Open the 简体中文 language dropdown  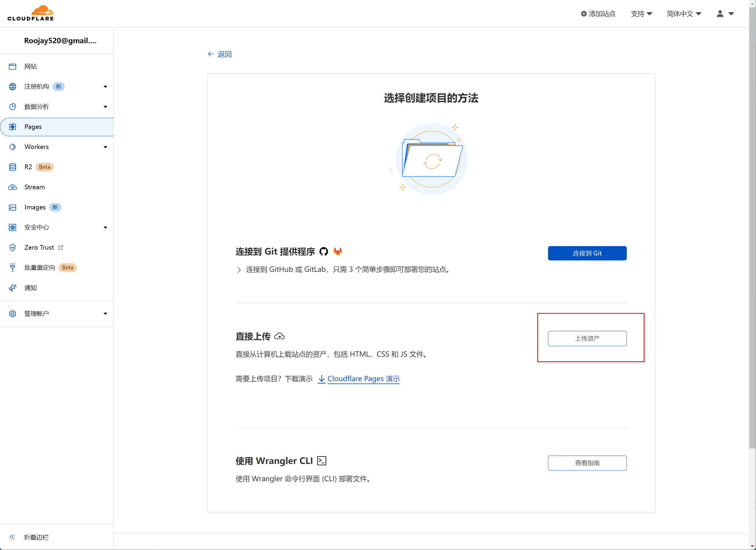[x=684, y=14]
